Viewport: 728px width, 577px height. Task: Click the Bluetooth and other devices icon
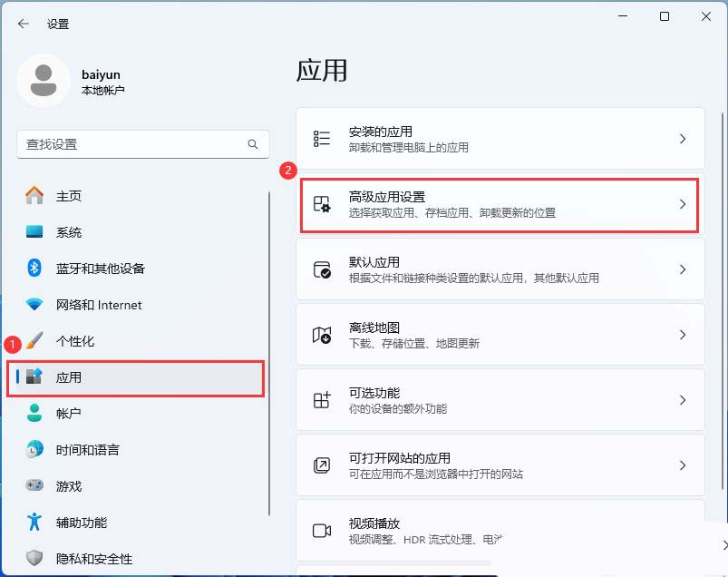(x=34, y=269)
